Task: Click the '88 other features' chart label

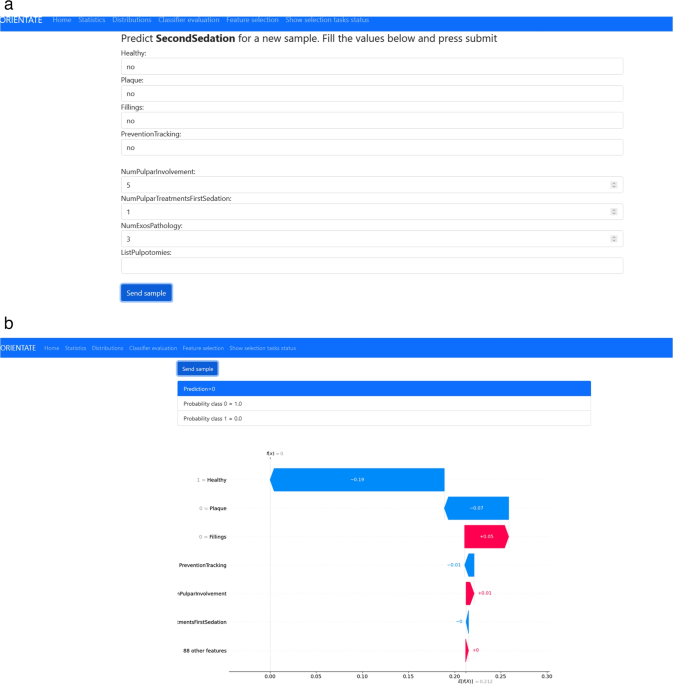Action: (205, 650)
